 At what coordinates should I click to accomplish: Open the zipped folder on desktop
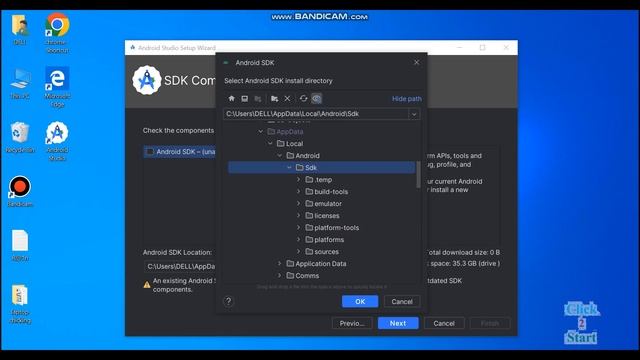(x=20, y=304)
